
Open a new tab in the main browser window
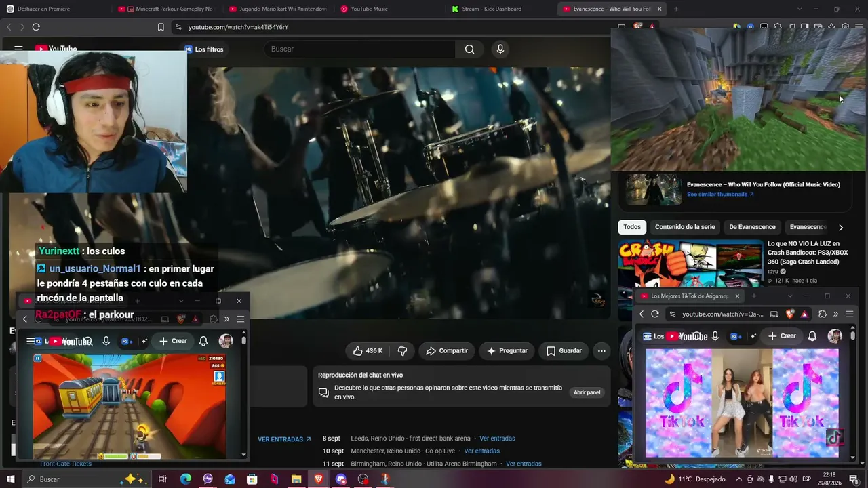tap(675, 9)
